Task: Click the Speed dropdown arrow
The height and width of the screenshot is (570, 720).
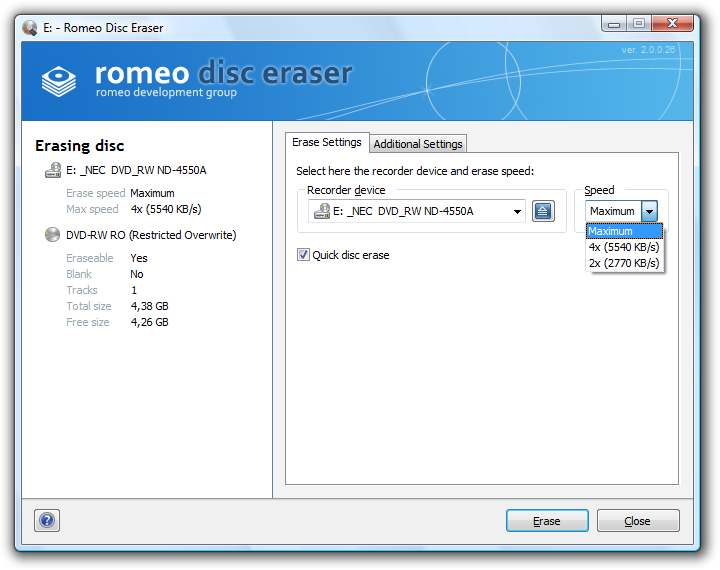Action: (x=649, y=211)
